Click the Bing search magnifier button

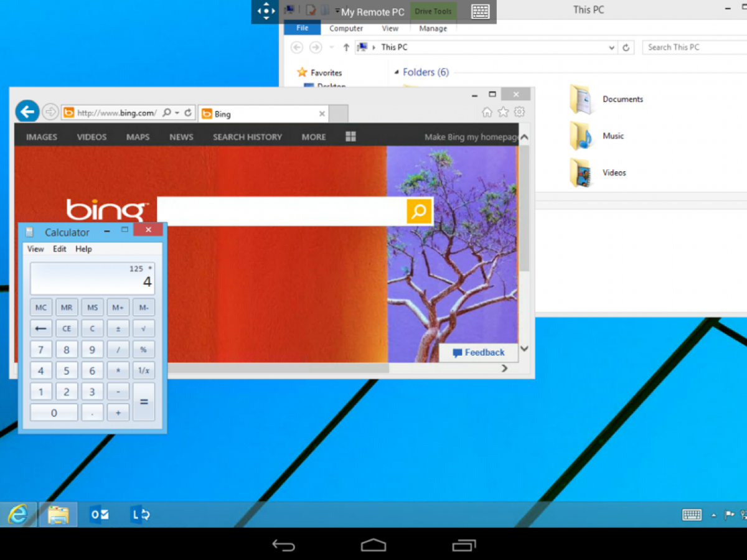pyautogui.click(x=419, y=212)
